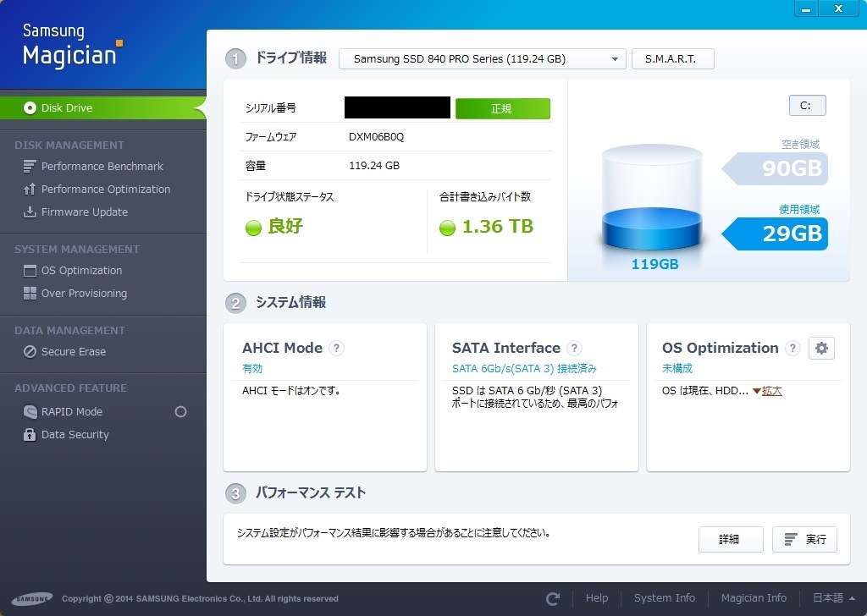This screenshot has height=616, width=867.
Task: Click the help icon next to OS Optimization
Action: click(792, 348)
